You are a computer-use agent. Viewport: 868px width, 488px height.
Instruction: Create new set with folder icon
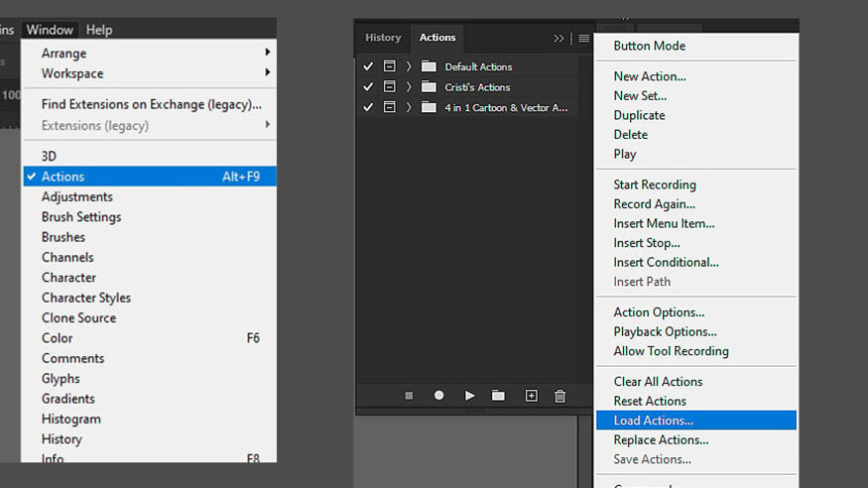[x=498, y=396]
